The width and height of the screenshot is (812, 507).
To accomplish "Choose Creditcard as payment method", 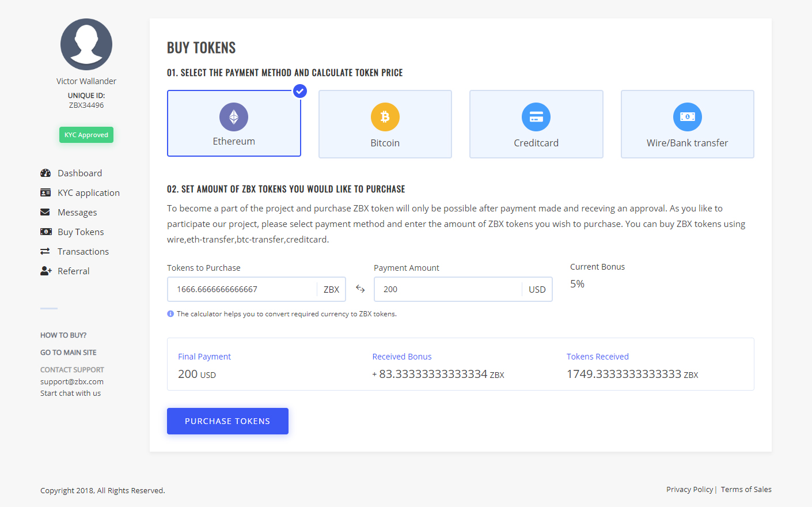I will tap(536, 124).
